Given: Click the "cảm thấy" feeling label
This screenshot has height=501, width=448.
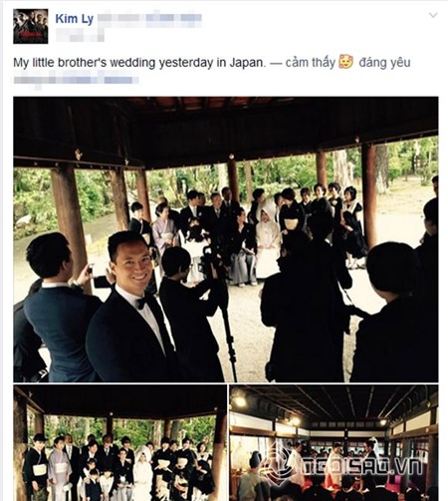Looking at the screenshot, I should click(311, 63).
